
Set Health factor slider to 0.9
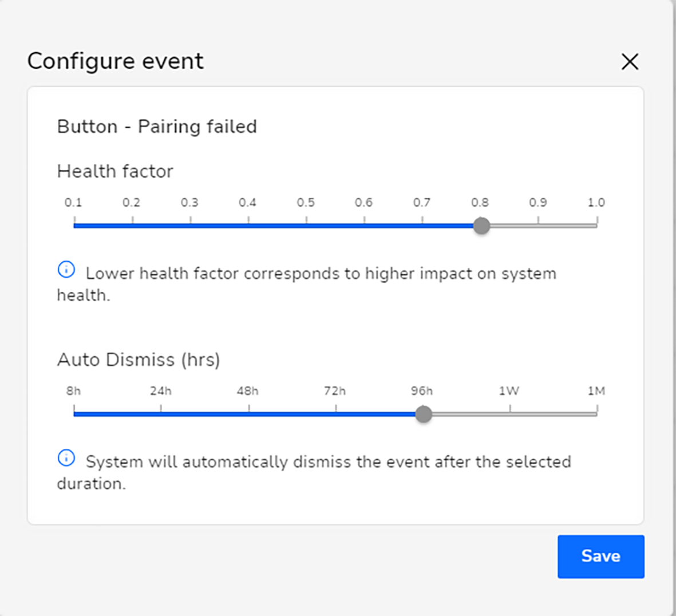tap(539, 226)
